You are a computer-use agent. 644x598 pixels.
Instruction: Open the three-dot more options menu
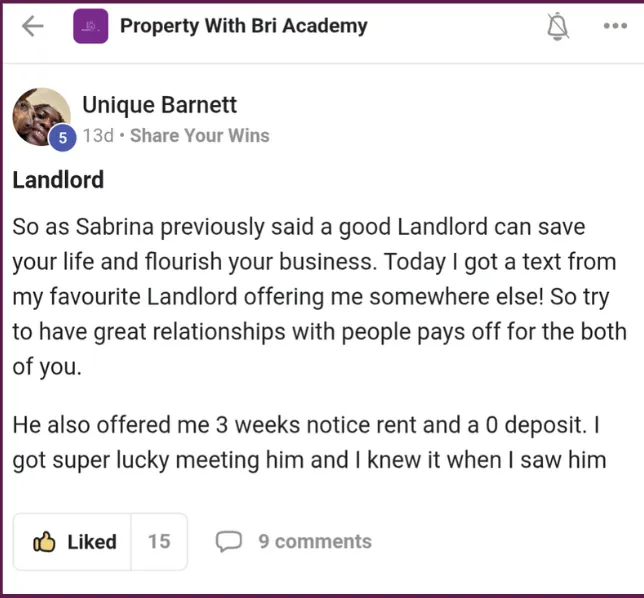click(x=615, y=26)
